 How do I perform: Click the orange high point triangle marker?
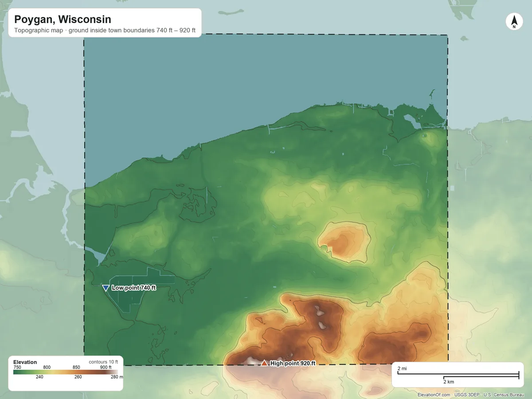click(264, 363)
